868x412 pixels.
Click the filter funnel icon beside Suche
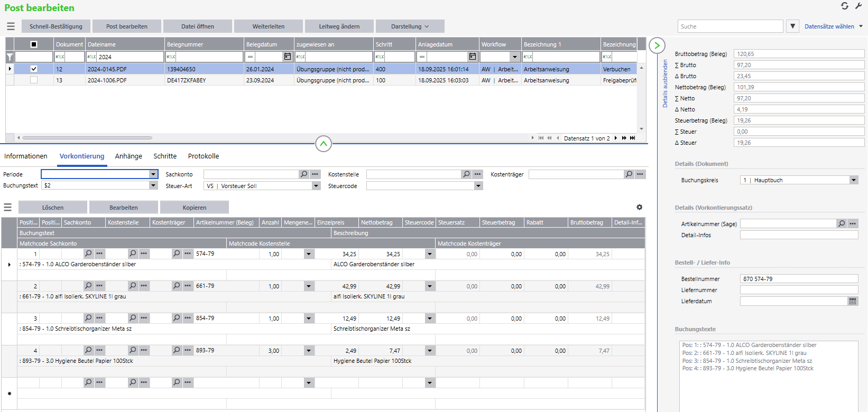coord(792,26)
